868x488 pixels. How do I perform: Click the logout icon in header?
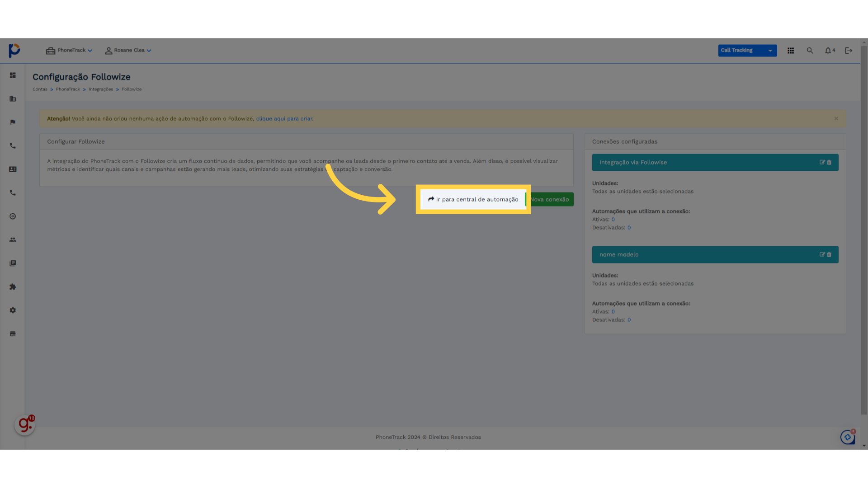[x=849, y=51]
